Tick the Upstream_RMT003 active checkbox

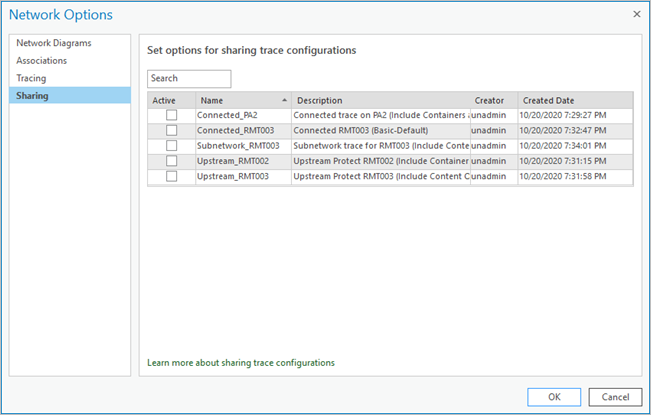coord(171,176)
